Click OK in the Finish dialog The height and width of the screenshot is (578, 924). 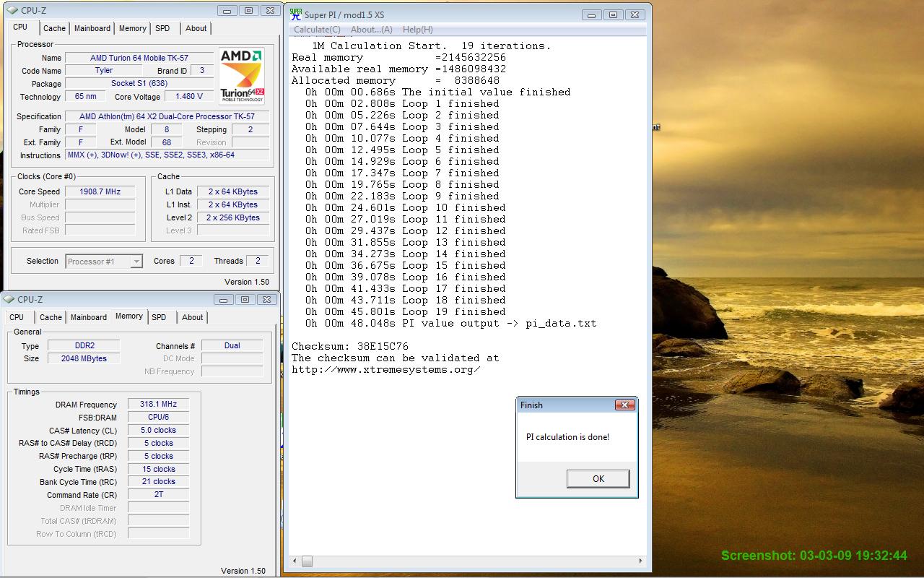click(598, 478)
